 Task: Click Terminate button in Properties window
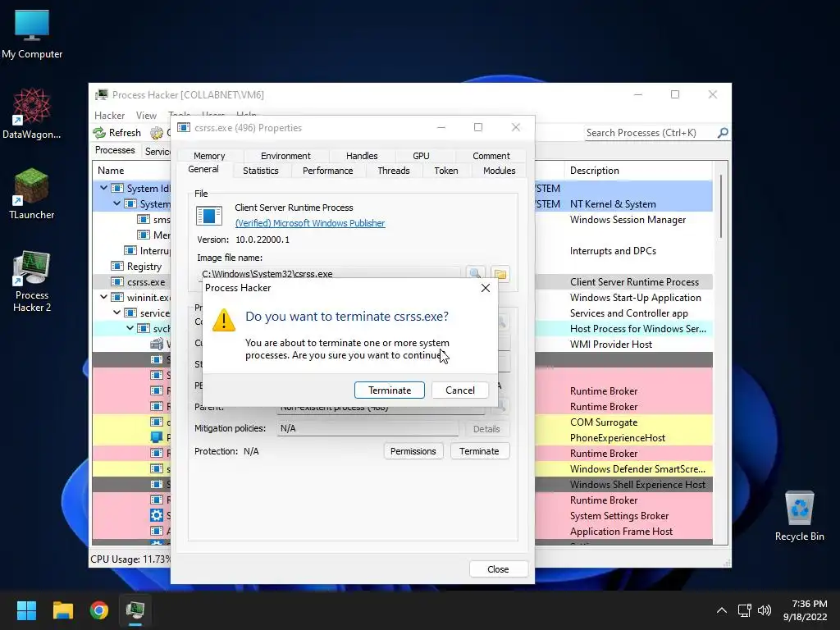[479, 451]
